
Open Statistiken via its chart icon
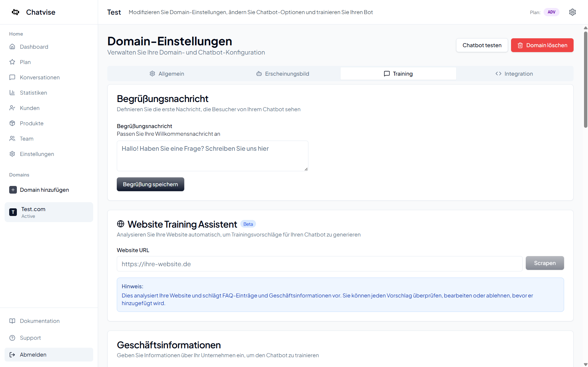12,93
